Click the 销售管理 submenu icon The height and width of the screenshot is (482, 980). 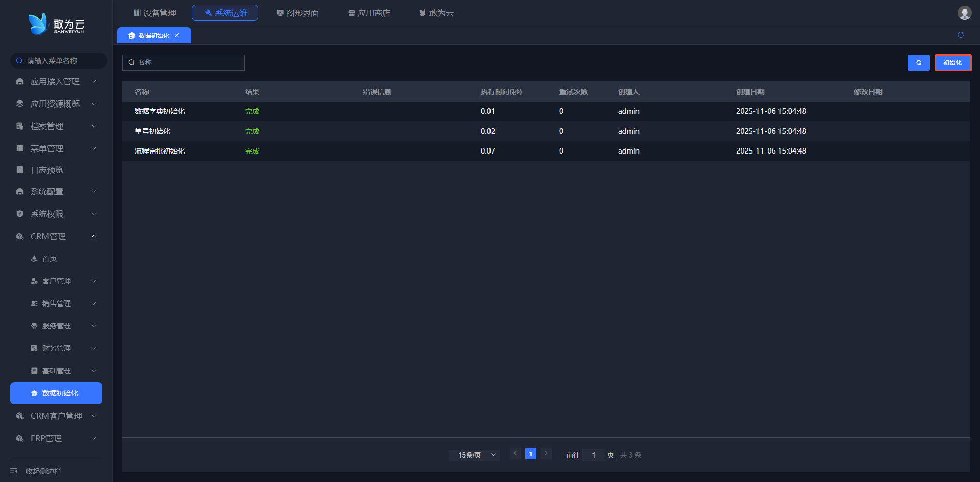[34, 303]
